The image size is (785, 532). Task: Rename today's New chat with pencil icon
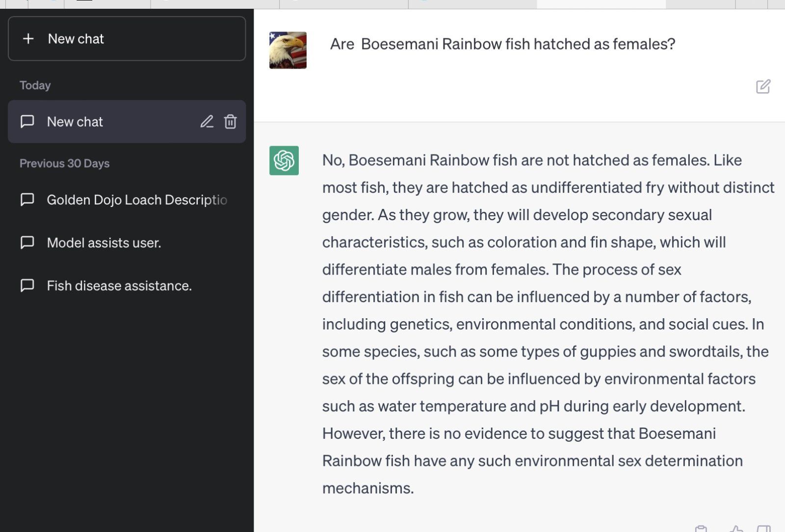pyautogui.click(x=207, y=122)
